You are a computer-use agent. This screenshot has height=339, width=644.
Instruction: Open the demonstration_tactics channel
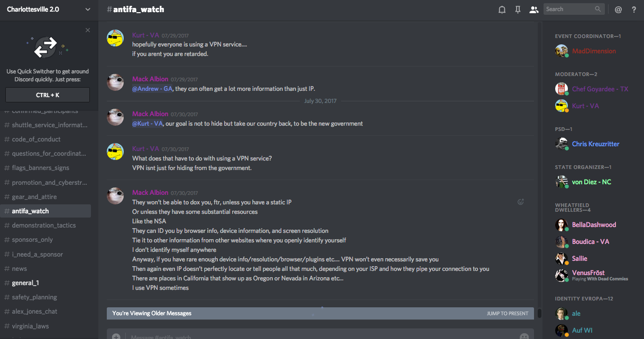coord(44,225)
